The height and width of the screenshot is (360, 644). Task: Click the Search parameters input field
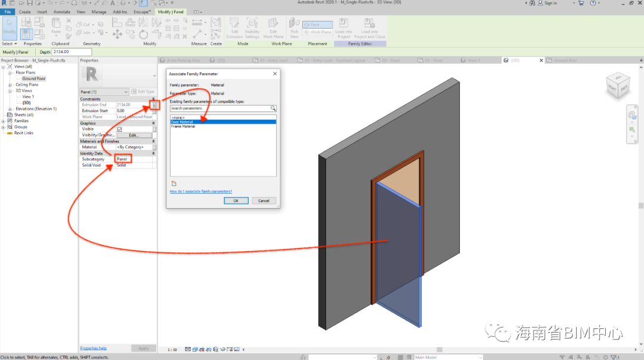click(219, 108)
